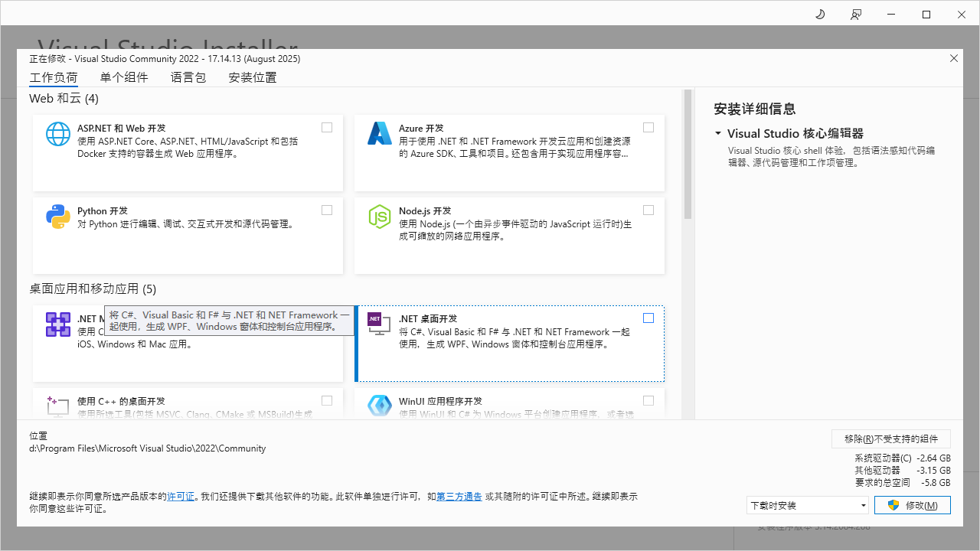Click the 修改(M) button

pos(913,505)
